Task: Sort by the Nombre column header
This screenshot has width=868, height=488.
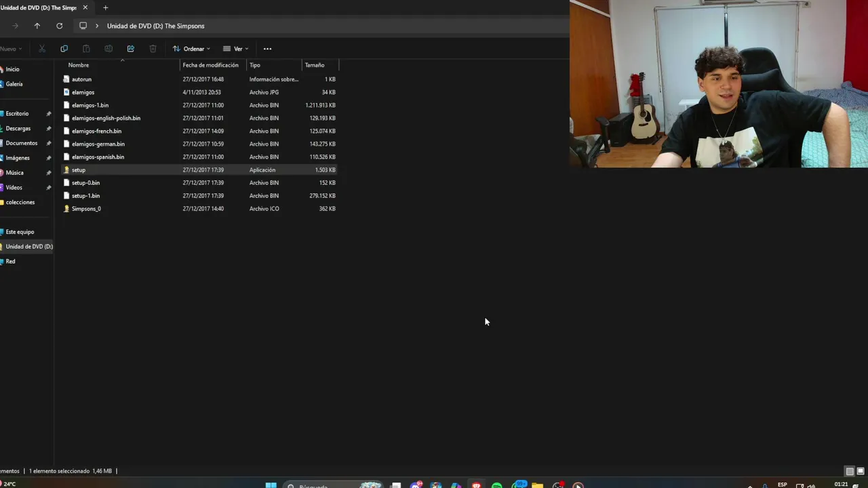Action: pyautogui.click(x=79, y=65)
